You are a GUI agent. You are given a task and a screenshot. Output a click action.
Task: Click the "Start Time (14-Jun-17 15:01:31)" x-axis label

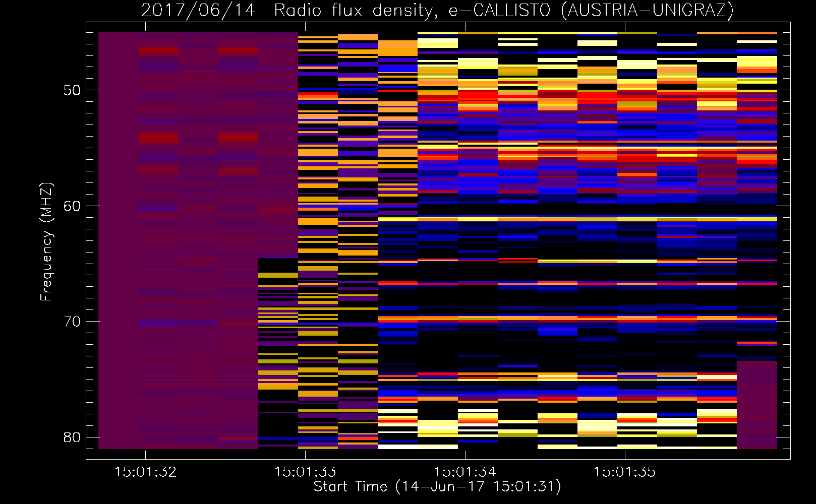pyautogui.click(x=437, y=487)
